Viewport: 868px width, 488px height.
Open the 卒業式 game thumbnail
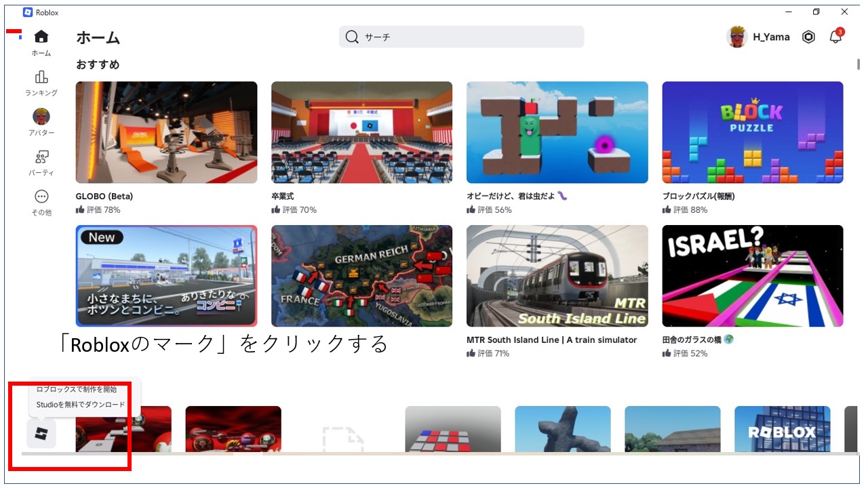[x=362, y=133]
